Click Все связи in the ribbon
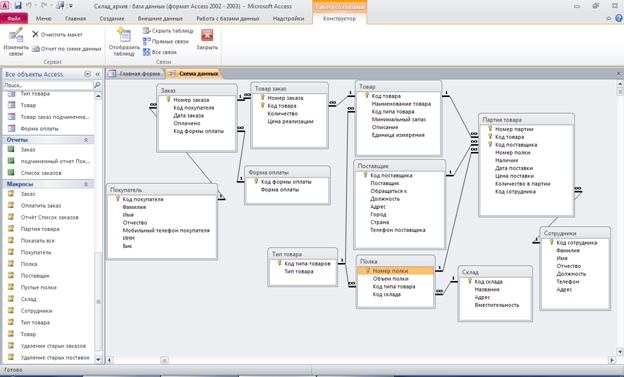The width and height of the screenshot is (624, 377). click(160, 52)
